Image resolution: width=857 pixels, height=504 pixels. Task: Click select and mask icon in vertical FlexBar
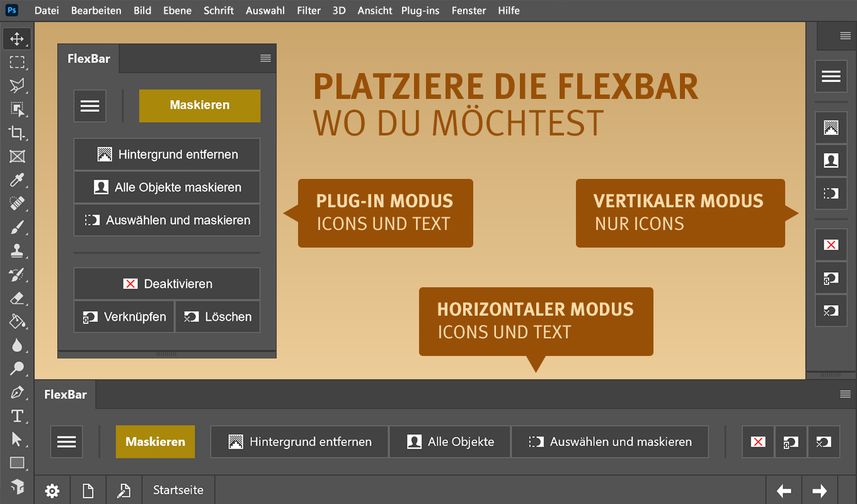pyautogui.click(x=831, y=193)
